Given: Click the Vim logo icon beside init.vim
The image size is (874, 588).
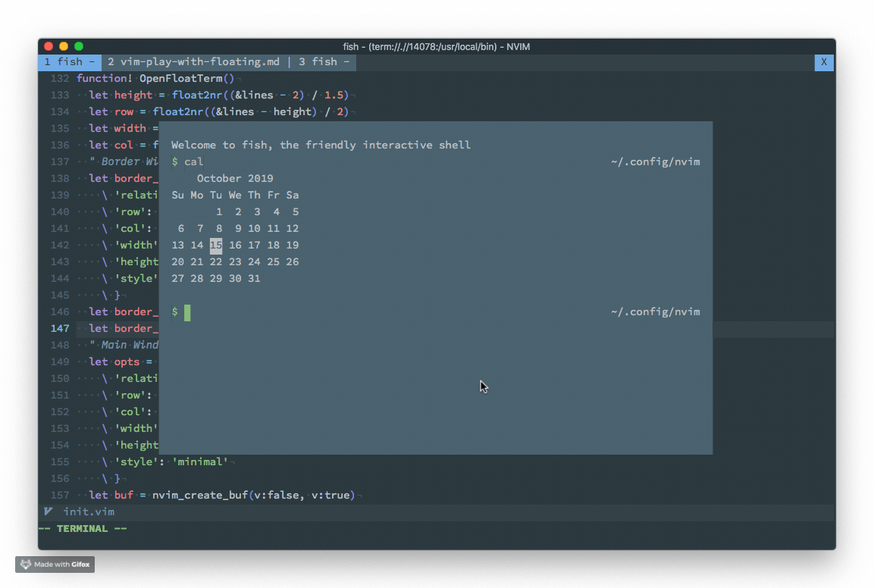Looking at the screenshot, I should point(49,511).
